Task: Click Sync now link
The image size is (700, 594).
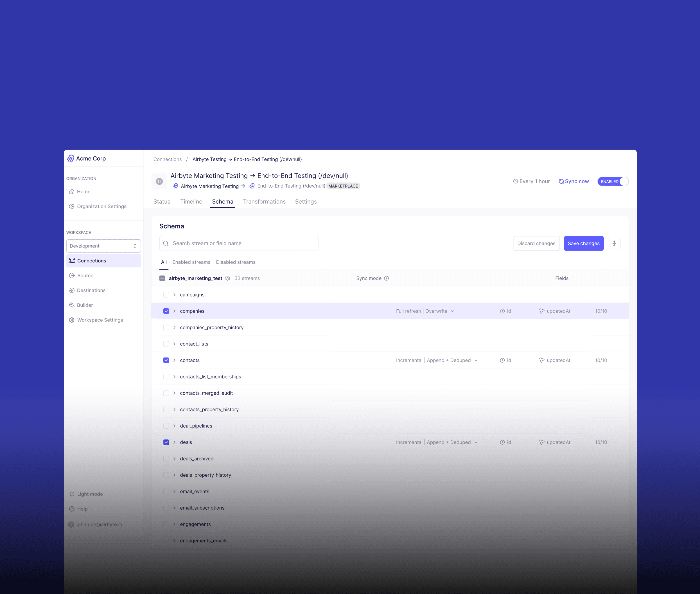Action: coord(574,181)
